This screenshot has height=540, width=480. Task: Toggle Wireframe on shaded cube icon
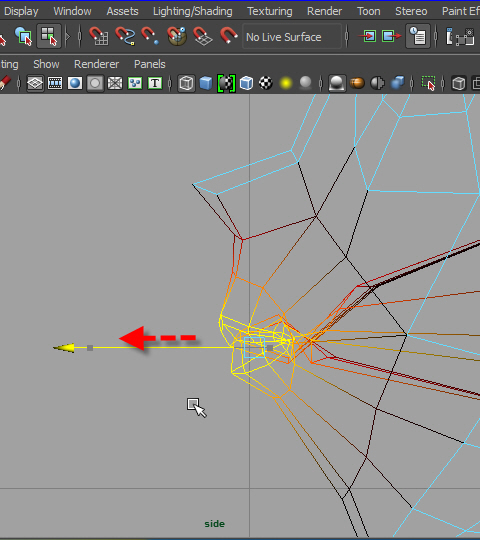tap(246, 83)
